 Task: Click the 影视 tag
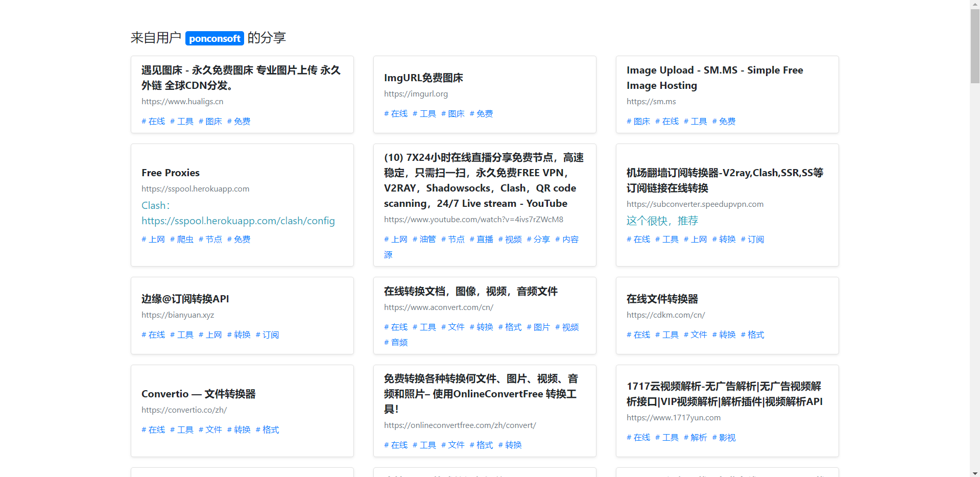(x=724, y=437)
